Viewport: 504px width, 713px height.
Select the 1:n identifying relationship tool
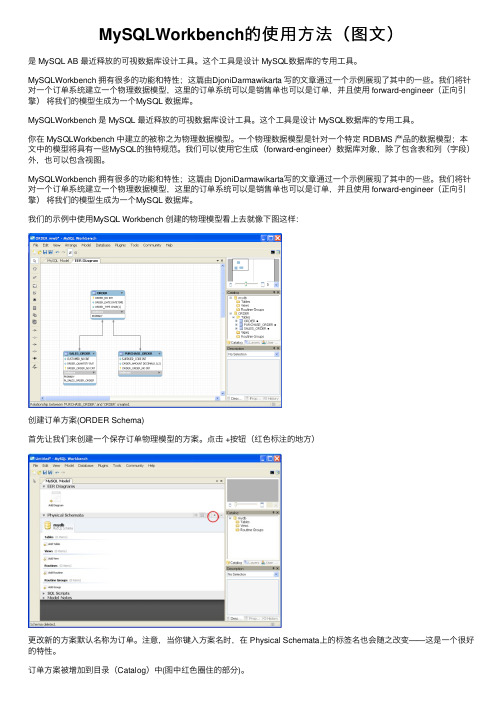pyautogui.click(x=35, y=351)
